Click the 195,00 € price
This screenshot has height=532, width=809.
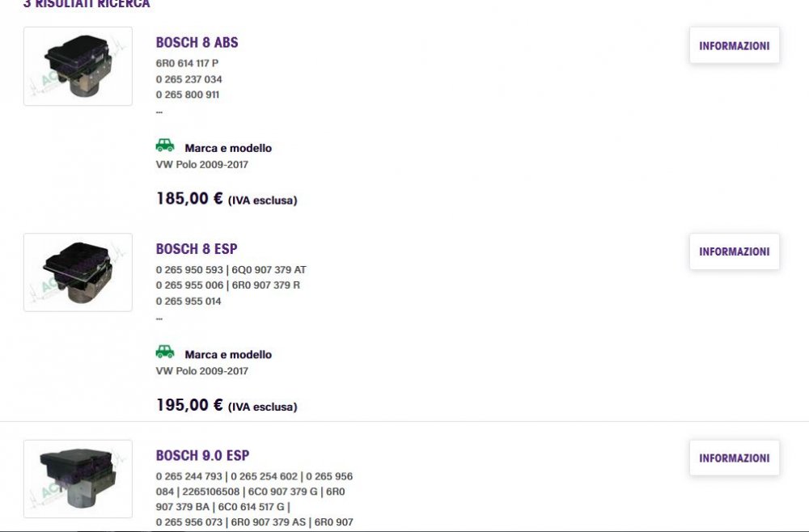189,405
